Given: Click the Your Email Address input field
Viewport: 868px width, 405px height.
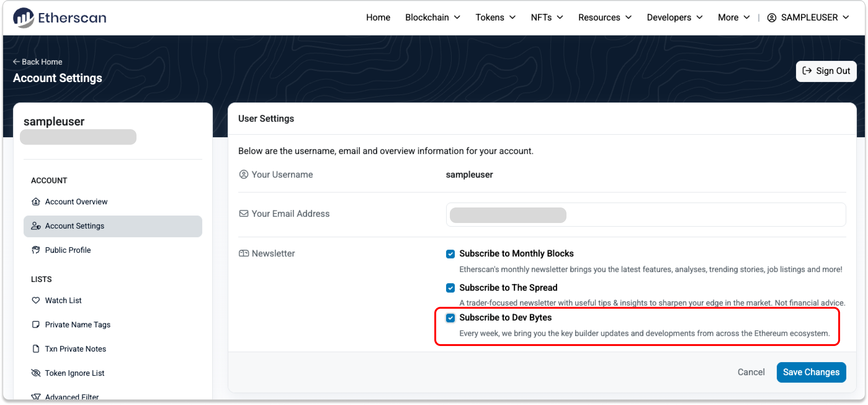Looking at the screenshot, I should [x=646, y=215].
